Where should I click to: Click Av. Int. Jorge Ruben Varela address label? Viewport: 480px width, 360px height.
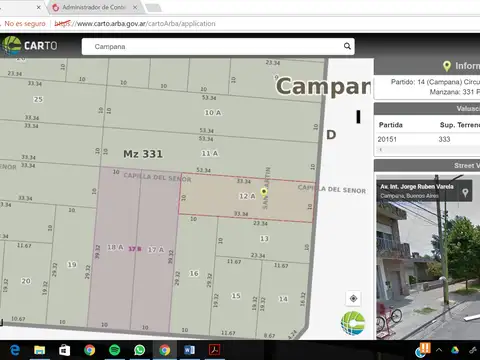click(x=417, y=187)
